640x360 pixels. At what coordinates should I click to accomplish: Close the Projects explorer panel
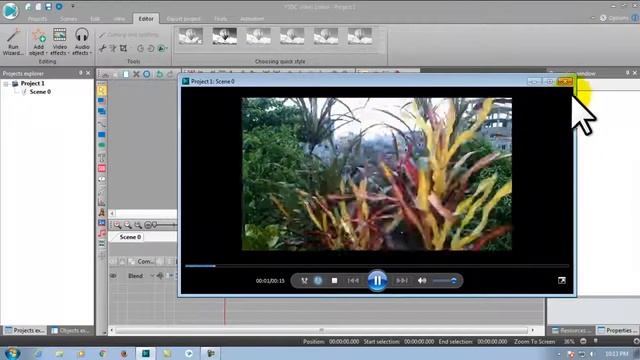click(x=88, y=73)
